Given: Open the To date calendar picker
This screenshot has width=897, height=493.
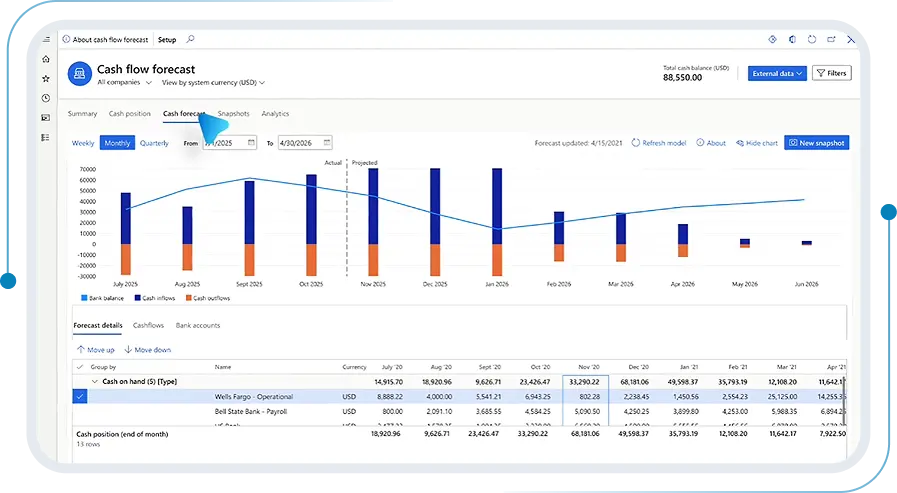Looking at the screenshot, I should tap(327, 142).
